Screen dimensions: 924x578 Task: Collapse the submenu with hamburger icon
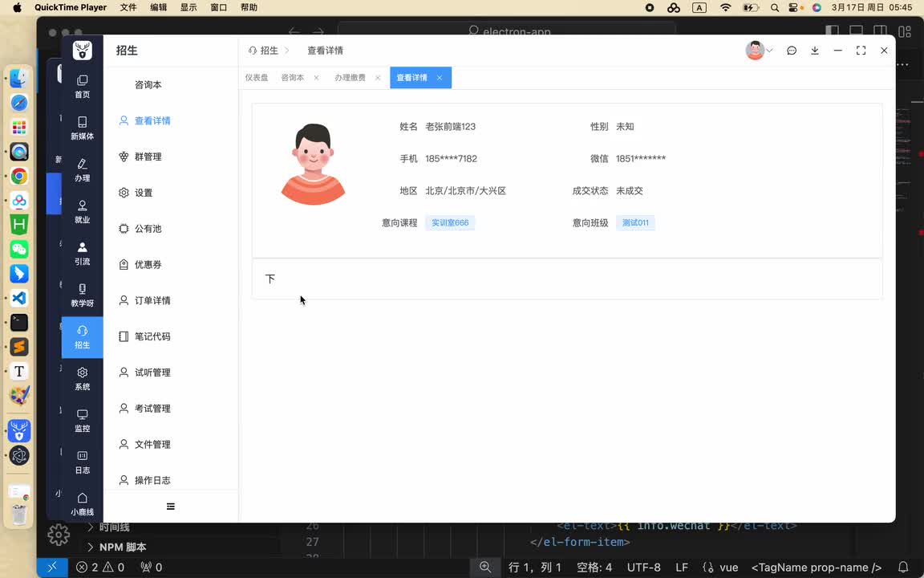(170, 507)
